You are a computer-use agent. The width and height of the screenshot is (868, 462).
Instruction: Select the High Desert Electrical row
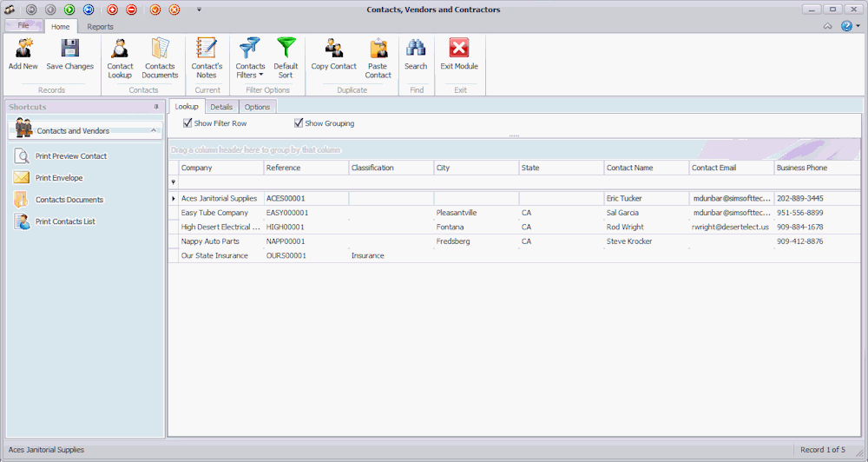click(x=220, y=227)
